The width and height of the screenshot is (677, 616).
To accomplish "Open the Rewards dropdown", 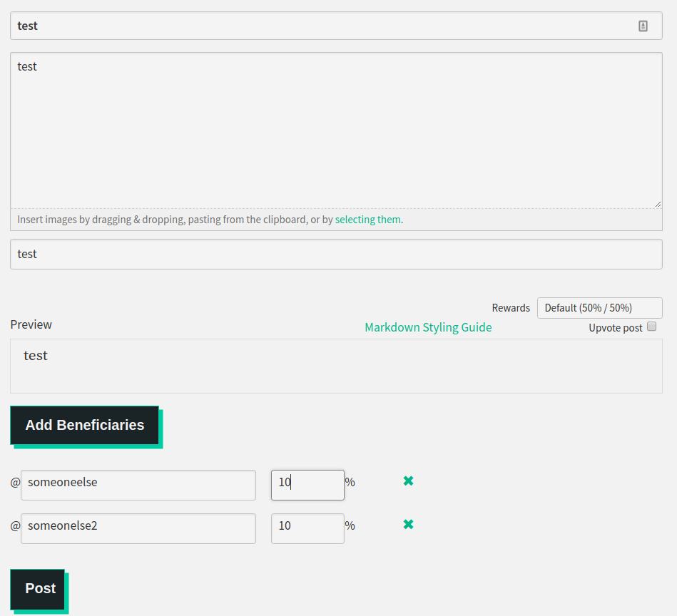I will click(x=600, y=308).
